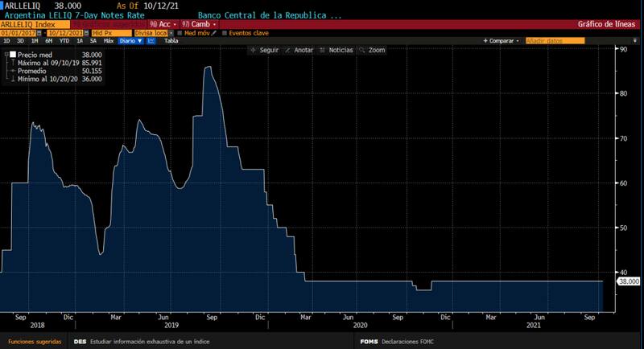Click the 38.000 value marker on axis
Viewport: 644px width, 349px height.
click(x=627, y=281)
